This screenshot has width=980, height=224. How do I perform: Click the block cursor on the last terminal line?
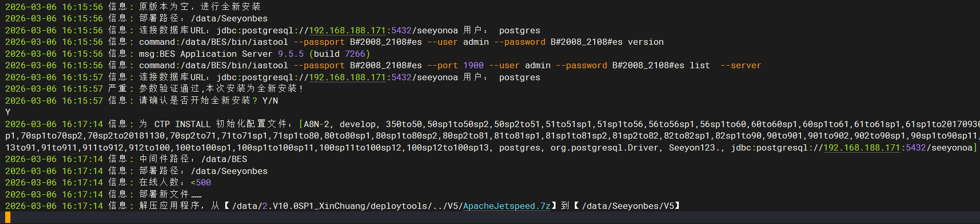[x=8, y=217]
